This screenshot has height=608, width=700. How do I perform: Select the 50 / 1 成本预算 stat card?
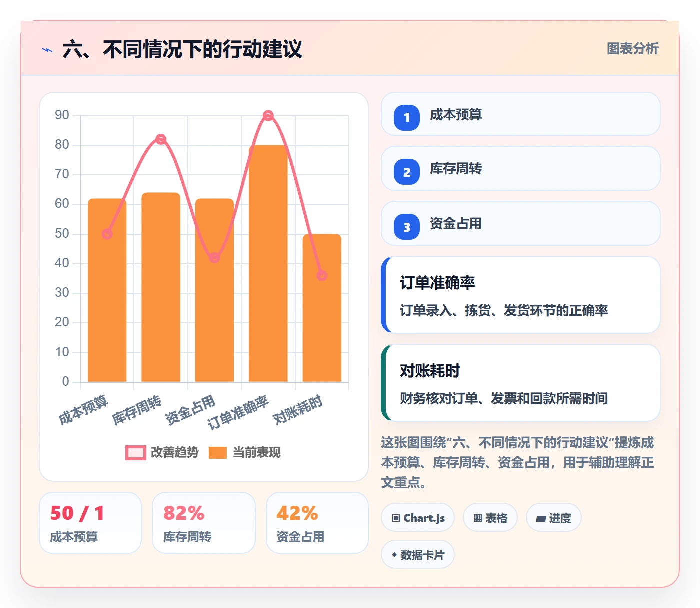90,523
